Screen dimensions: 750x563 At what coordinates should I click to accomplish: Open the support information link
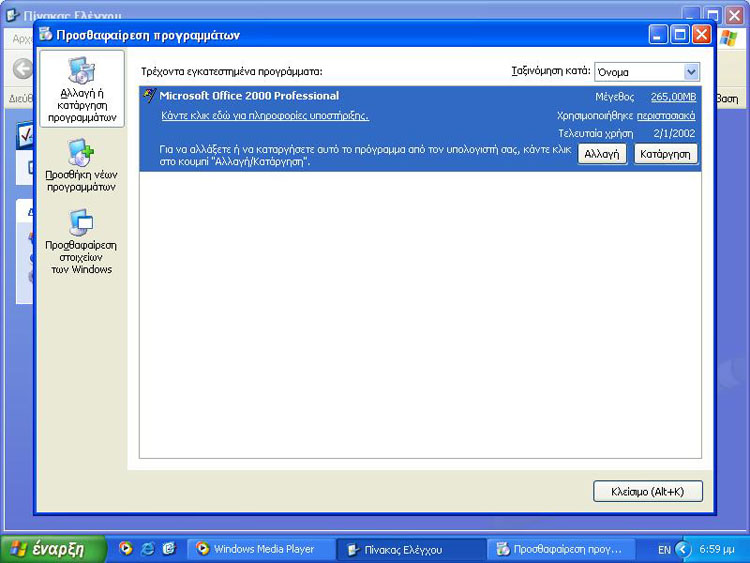coord(265,115)
